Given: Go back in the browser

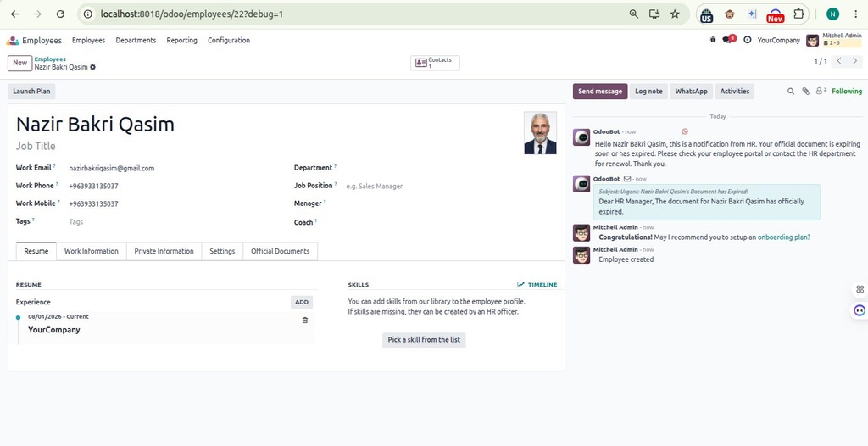Looking at the screenshot, I should (x=14, y=14).
